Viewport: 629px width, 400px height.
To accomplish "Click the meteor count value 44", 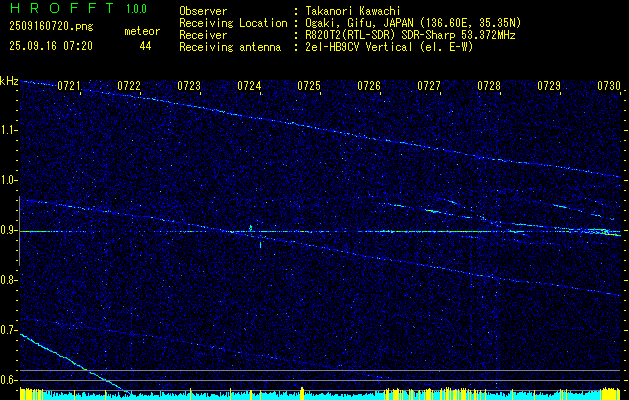I will point(145,46).
